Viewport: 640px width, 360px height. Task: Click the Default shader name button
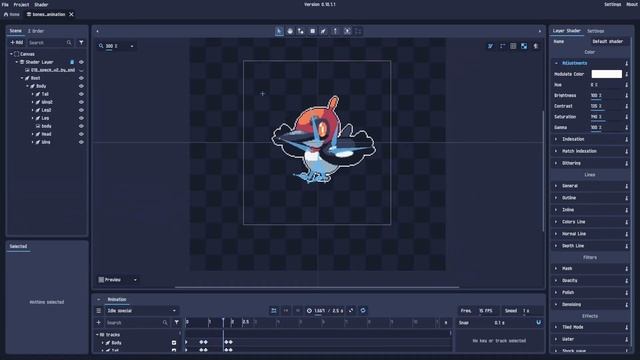point(607,42)
